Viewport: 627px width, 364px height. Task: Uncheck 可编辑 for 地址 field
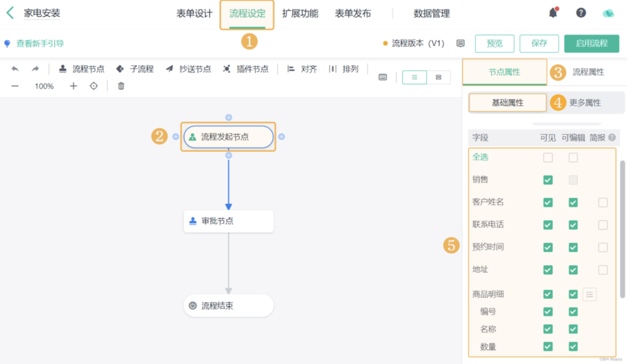(x=573, y=270)
